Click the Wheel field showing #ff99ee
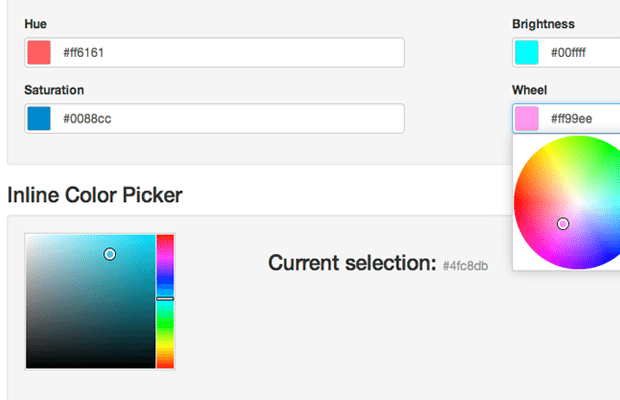620x400 pixels. click(x=582, y=119)
